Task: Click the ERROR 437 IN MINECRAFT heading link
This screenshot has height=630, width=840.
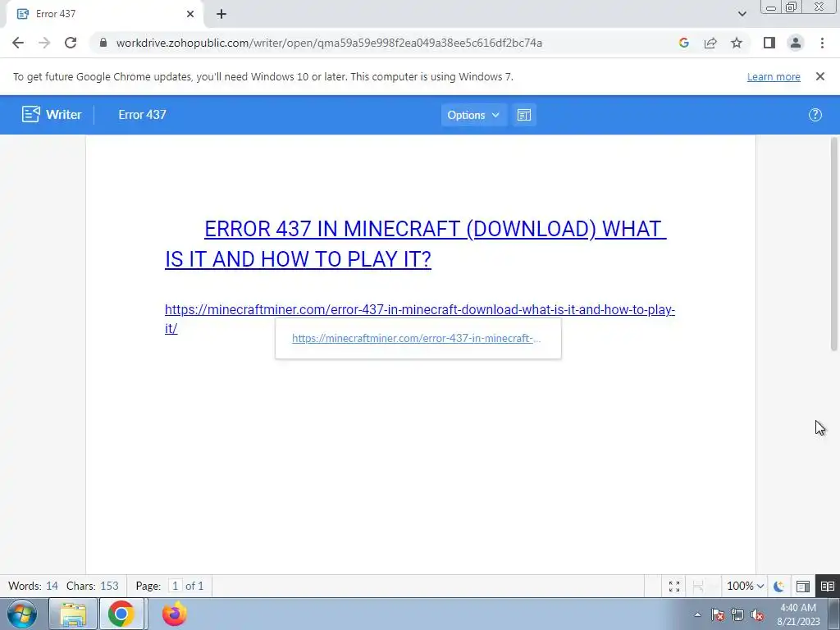Action: click(416, 244)
